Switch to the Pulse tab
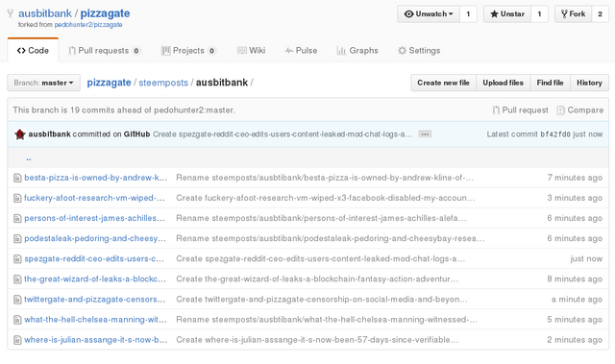The width and height of the screenshot is (615, 364). [x=301, y=51]
